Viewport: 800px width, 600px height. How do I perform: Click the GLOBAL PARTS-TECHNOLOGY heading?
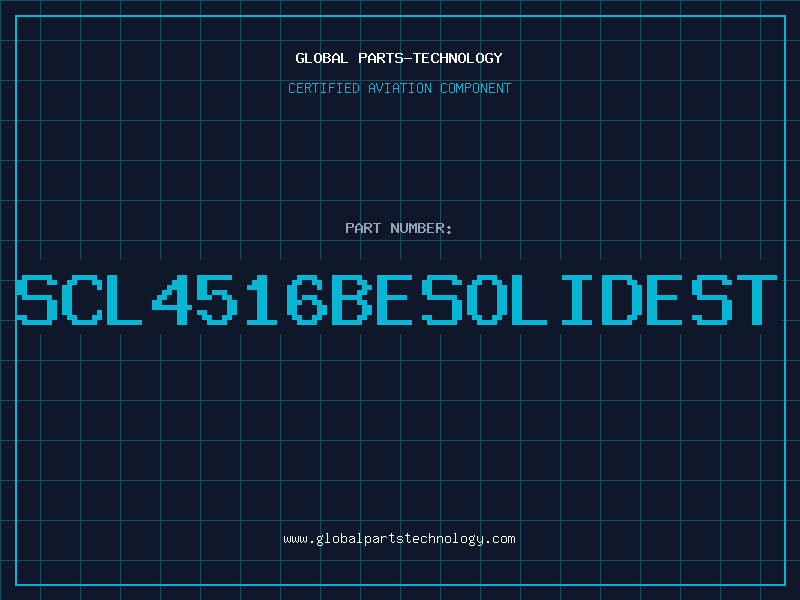tap(399, 58)
